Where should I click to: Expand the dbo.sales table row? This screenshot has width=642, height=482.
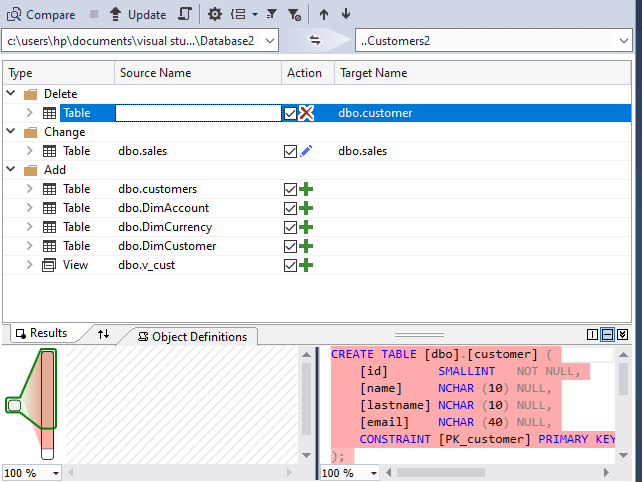pyautogui.click(x=29, y=151)
